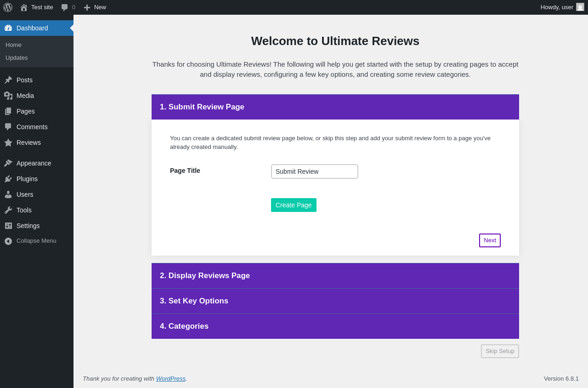Screen dimensions: 588x388
Task: Click the WordPress logo icon
Action: pos(8,7)
